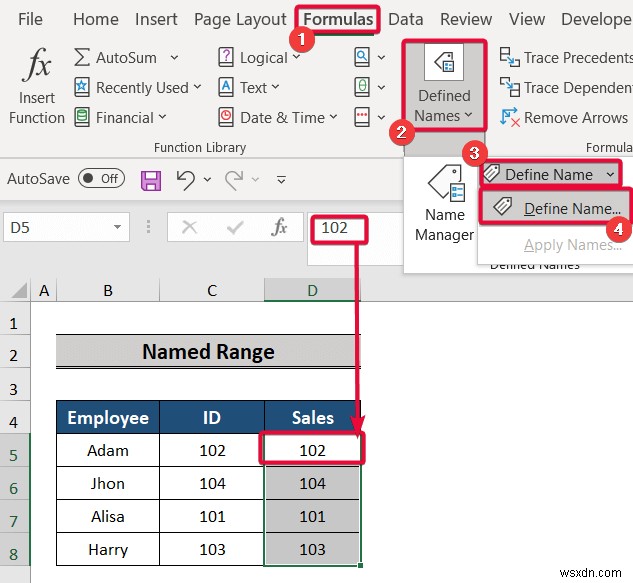Expand the AutoSum dropdown arrow

174,57
